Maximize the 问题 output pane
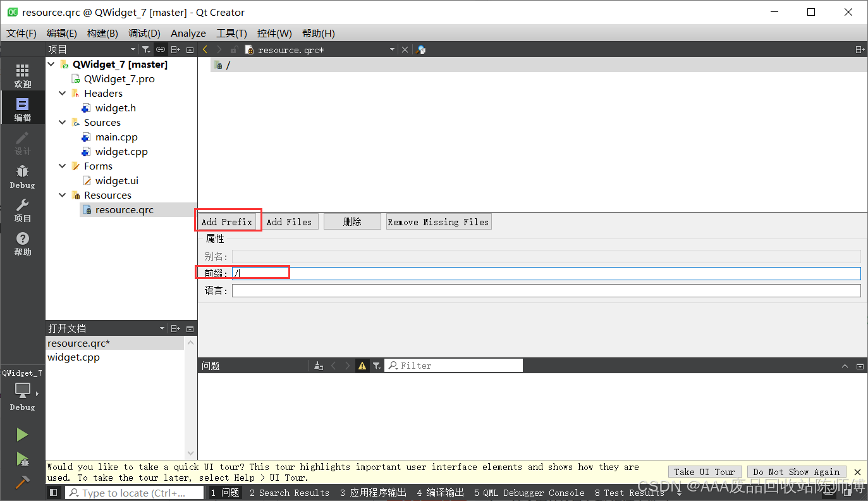Image resolution: width=868 pixels, height=501 pixels. [x=845, y=366]
